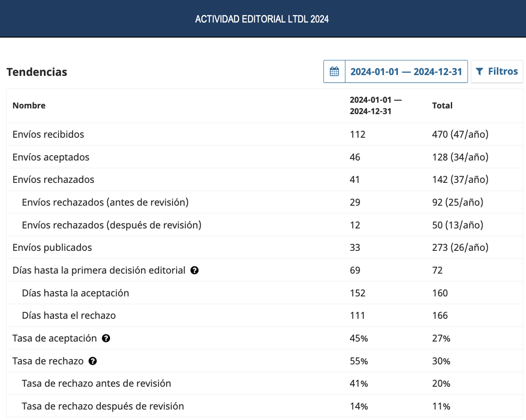Viewport: 526px width, 420px height.
Task: Click the Días hasta el rechazo label
Action: pos(68,316)
